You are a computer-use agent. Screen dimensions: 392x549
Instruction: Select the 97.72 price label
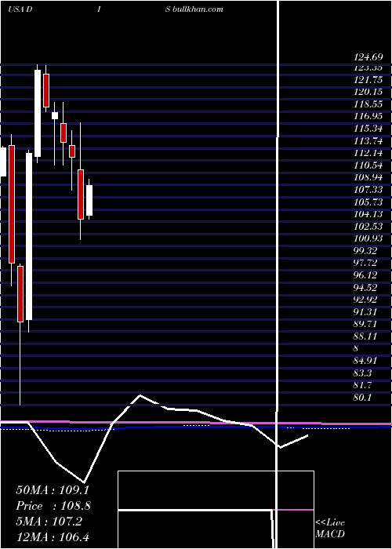365,263
